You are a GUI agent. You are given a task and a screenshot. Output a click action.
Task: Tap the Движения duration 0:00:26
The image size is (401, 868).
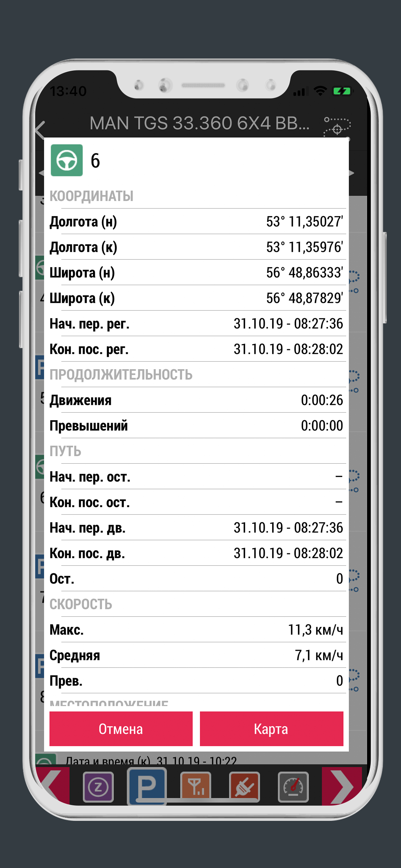[322, 400]
